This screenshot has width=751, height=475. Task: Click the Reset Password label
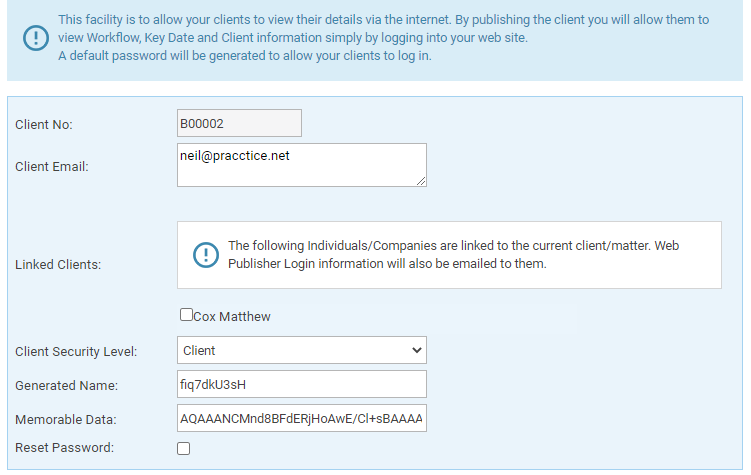click(65, 448)
